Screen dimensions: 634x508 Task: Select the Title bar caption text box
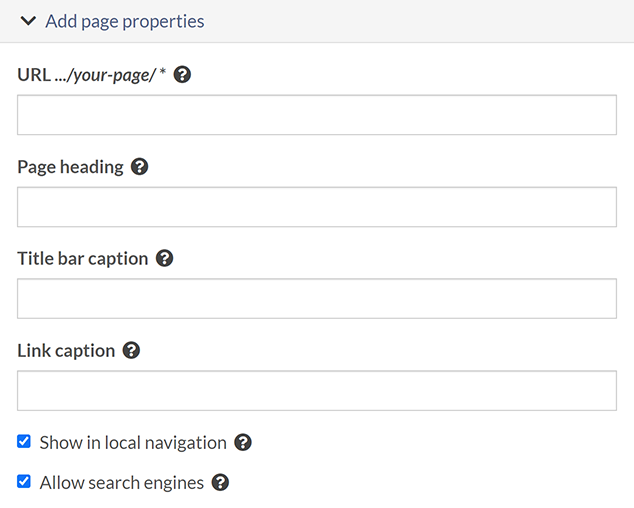tap(316, 299)
